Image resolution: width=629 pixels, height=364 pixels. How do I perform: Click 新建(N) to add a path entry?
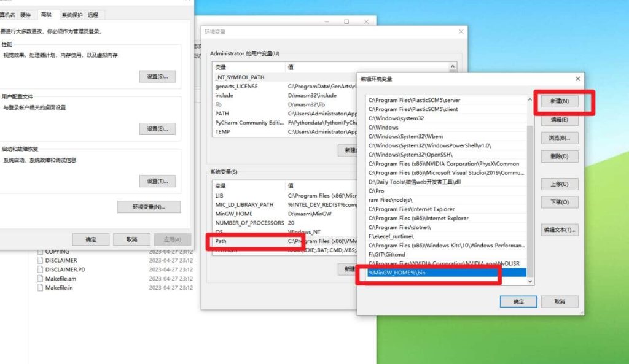click(560, 101)
